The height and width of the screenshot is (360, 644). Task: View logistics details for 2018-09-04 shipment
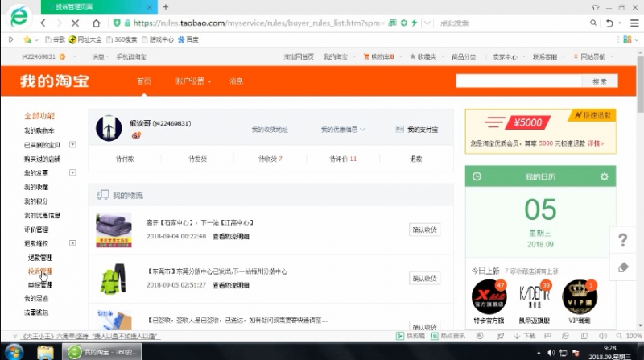click(x=231, y=236)
